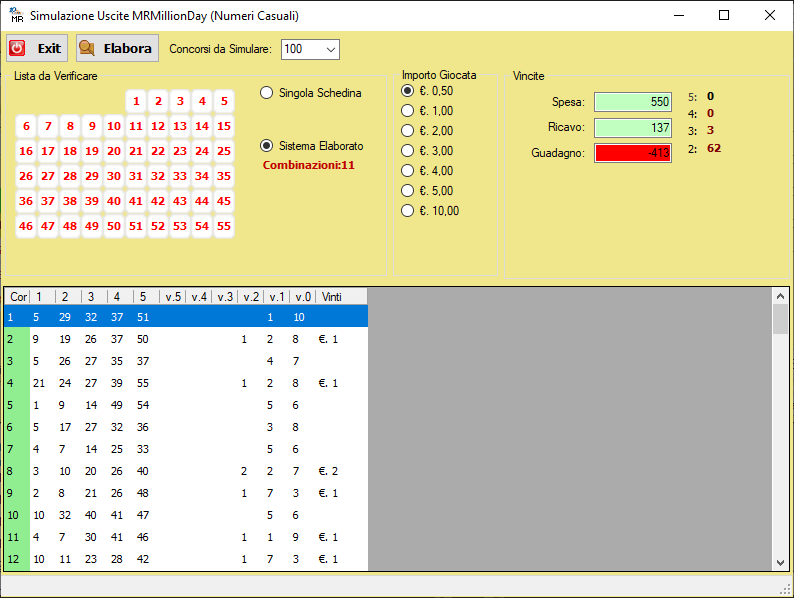This screenshot has width=794, height=598.
Task: Click value 54 in result row 5
Action: pyautogui.click(x=143, y=405)
